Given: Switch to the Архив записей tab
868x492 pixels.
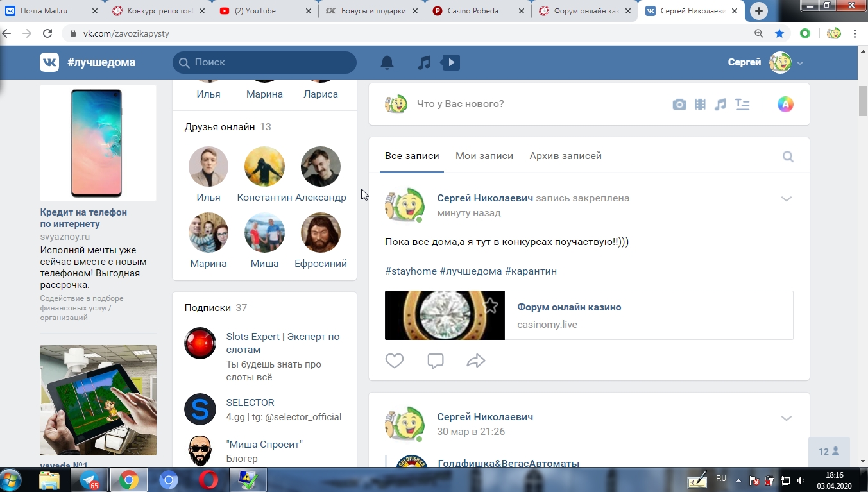Looking at the screenshot, I should tap(566, 156).
